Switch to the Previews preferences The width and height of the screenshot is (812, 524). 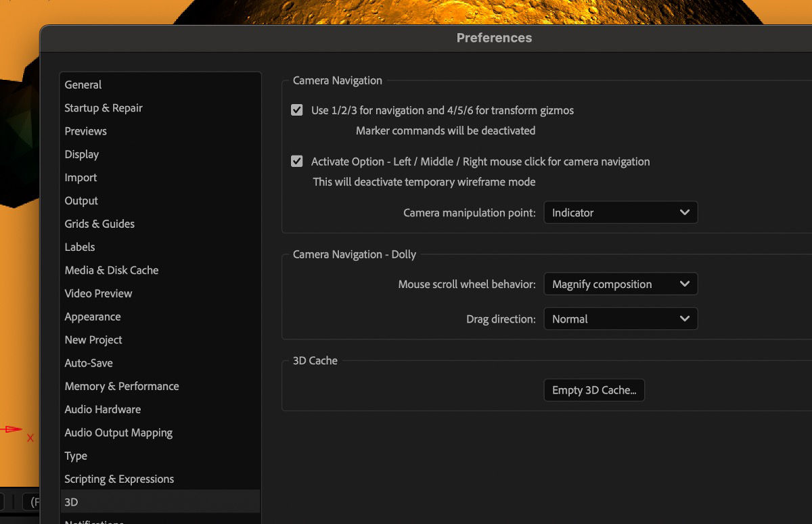coord(85,131)
